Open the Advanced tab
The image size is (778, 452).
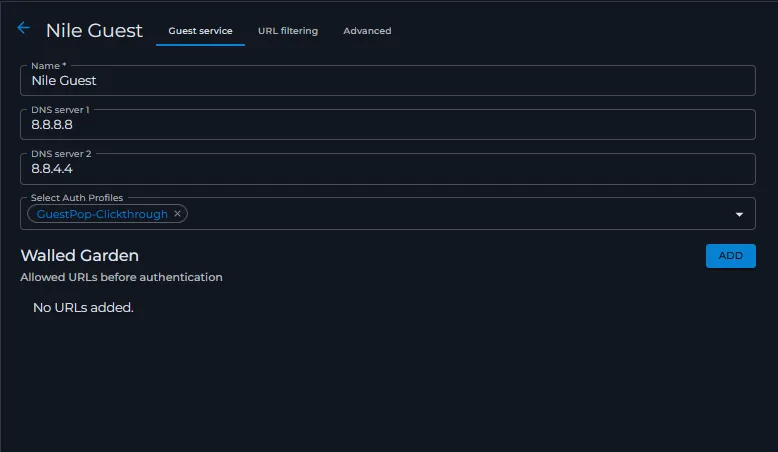(367, 31)
